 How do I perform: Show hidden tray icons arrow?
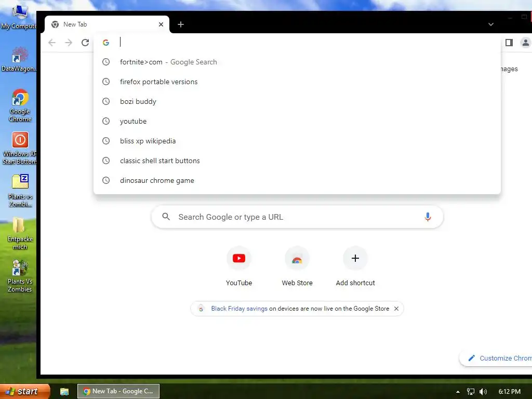[x=458, y=392]
